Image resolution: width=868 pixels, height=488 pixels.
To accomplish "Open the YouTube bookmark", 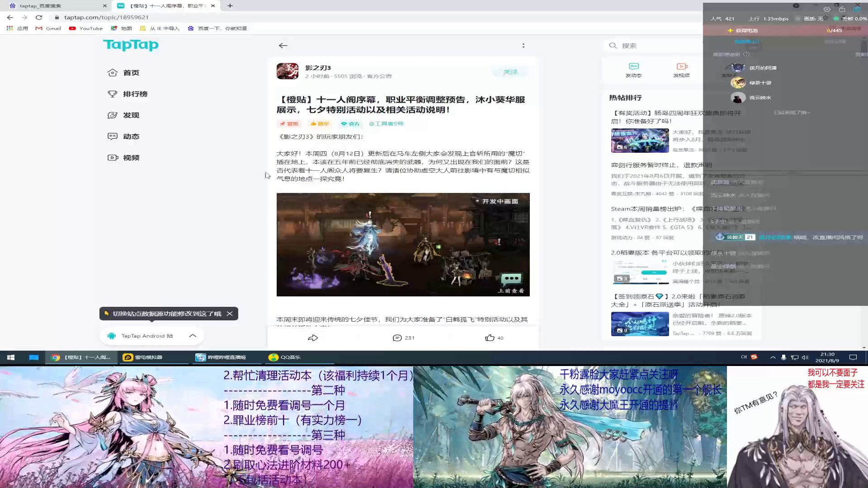I will tap(86, 28).
